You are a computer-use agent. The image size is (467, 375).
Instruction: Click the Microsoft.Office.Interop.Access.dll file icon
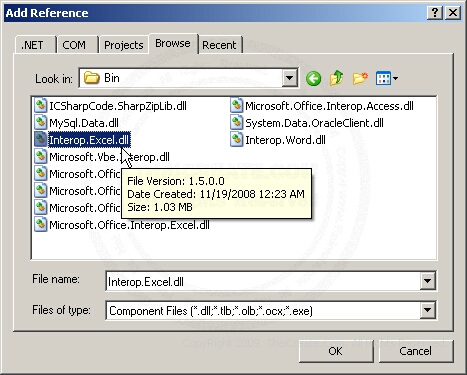236,105
